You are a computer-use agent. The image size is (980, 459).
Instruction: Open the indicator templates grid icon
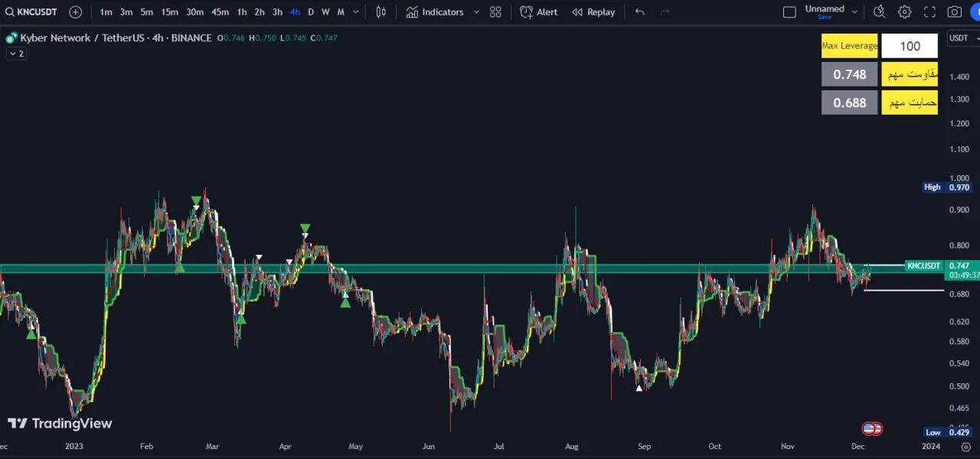click(495, 12)
